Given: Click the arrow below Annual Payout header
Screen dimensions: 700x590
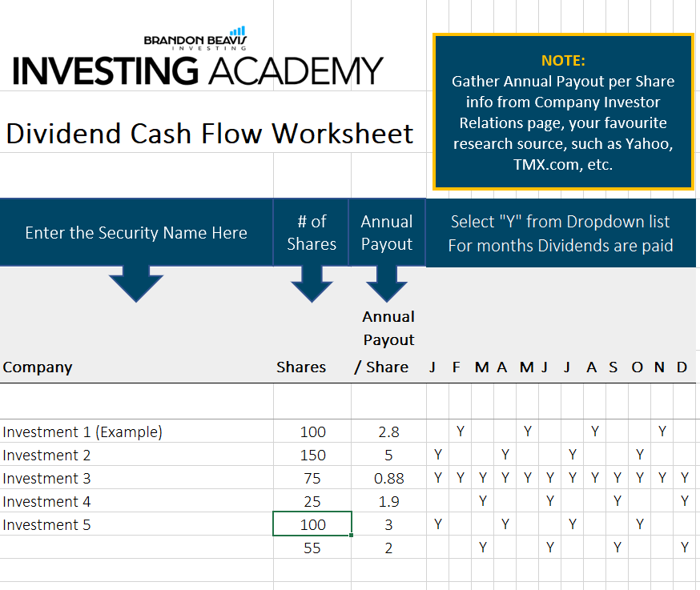Looking at the screenshot, I should coord(387,284).
